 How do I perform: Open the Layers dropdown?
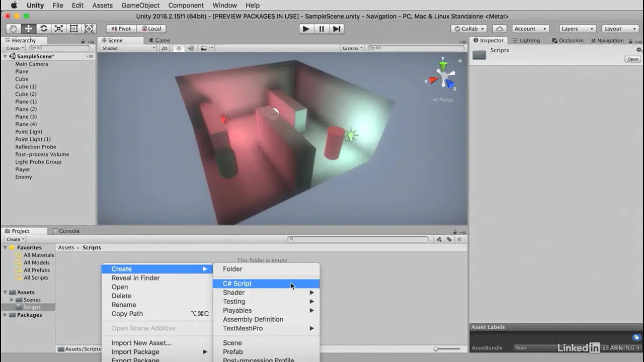coord(578,29)
